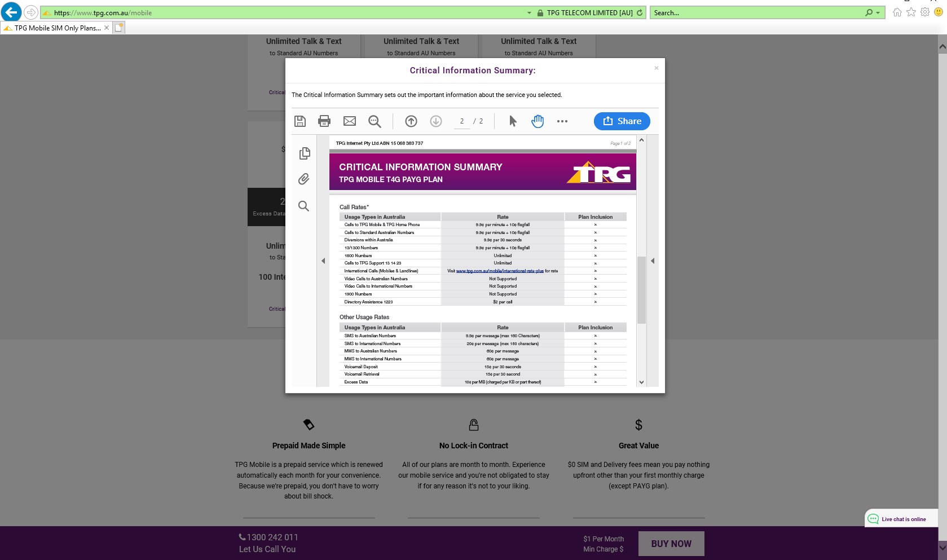Print the Critical Information Summary PDF
947x560 pixels.
coord(324,121)
